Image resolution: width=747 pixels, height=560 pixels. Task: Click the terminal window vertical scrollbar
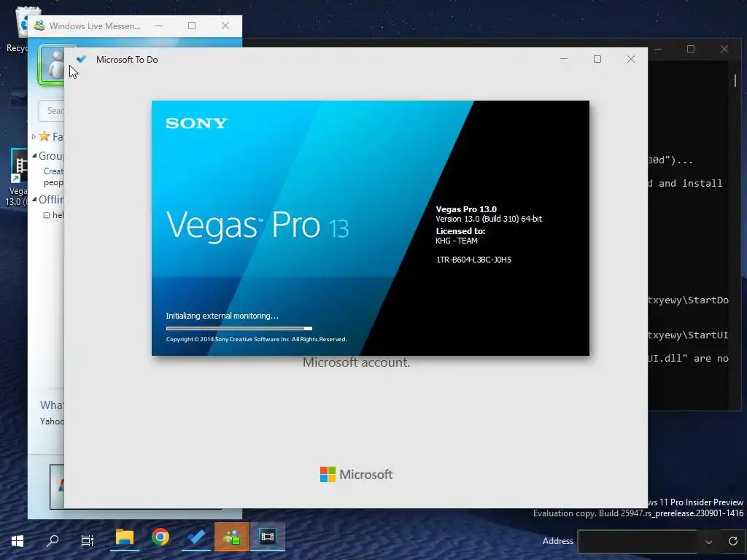(x=735, y=81)
